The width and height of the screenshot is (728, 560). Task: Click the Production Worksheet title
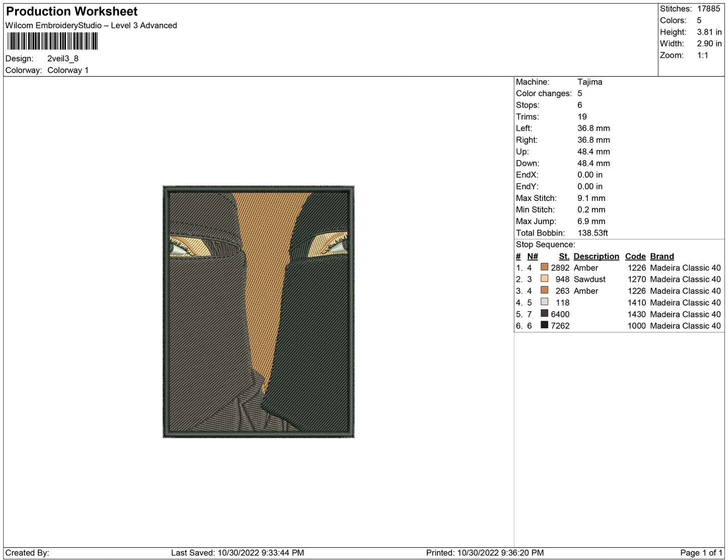pyautogui.click(x=72, y=11)
